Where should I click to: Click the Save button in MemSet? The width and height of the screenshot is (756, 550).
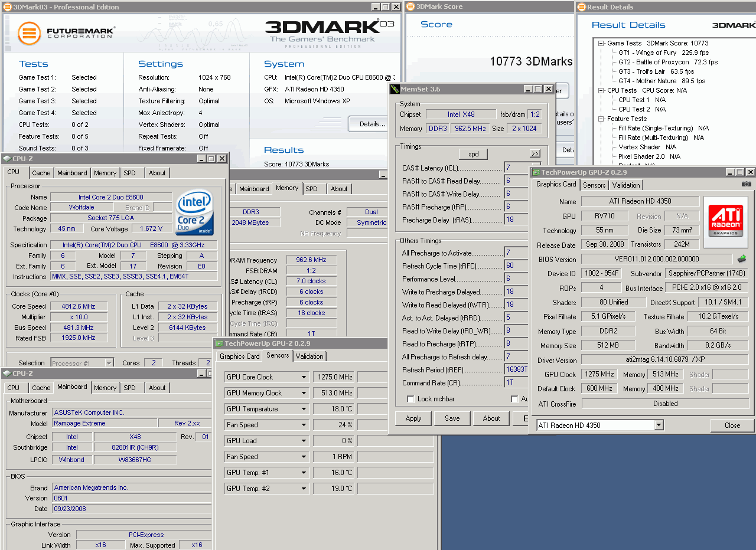point(452,418)
